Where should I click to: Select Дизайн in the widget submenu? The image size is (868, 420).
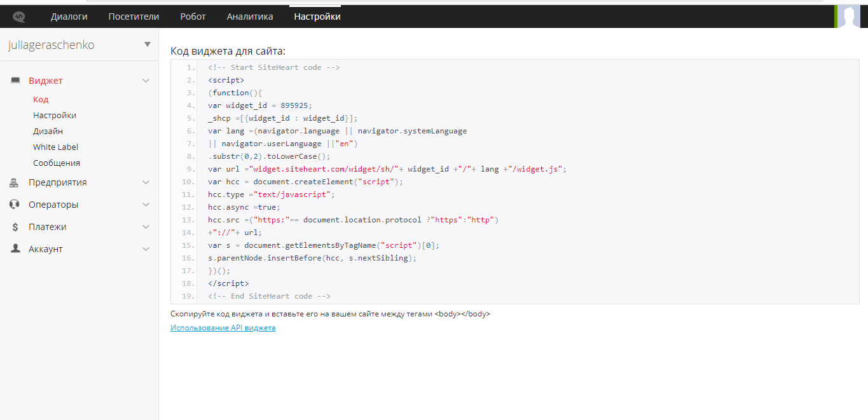tap(48, 131)
